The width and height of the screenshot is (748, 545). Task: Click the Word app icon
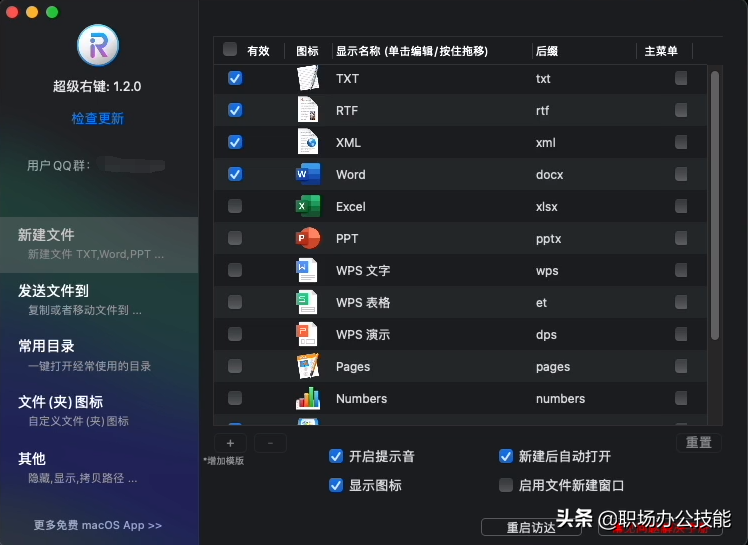coord(308,174)
